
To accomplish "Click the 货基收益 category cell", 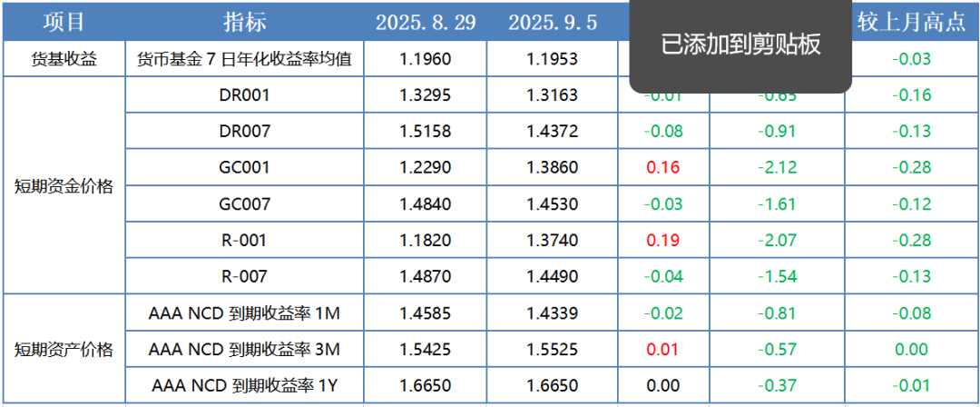I will (63, 60).
